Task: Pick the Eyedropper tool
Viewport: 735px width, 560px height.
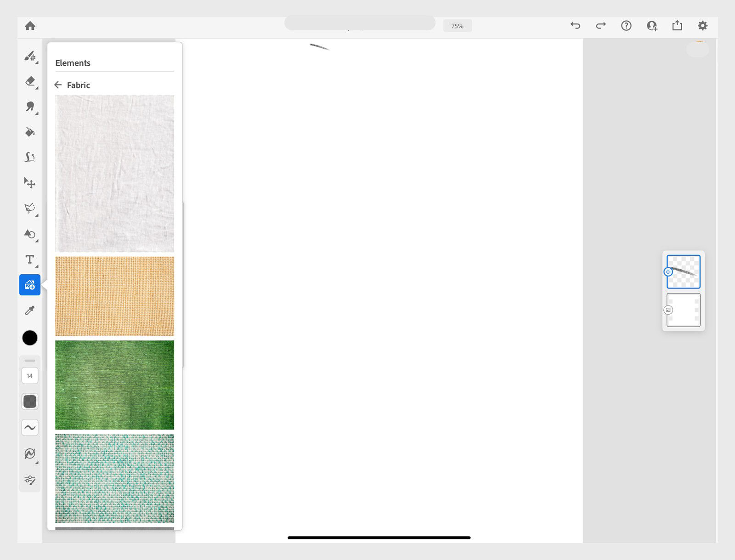Action: (29, 311)
